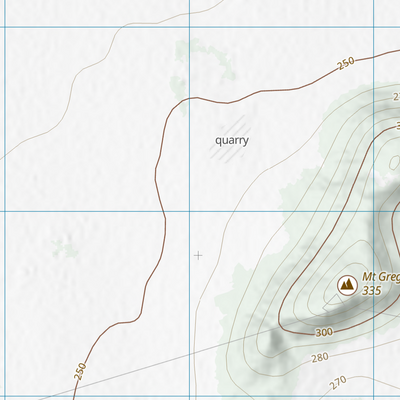Select the 300 contour label
This screenshot has height=400, width=400.
point(324,332)
